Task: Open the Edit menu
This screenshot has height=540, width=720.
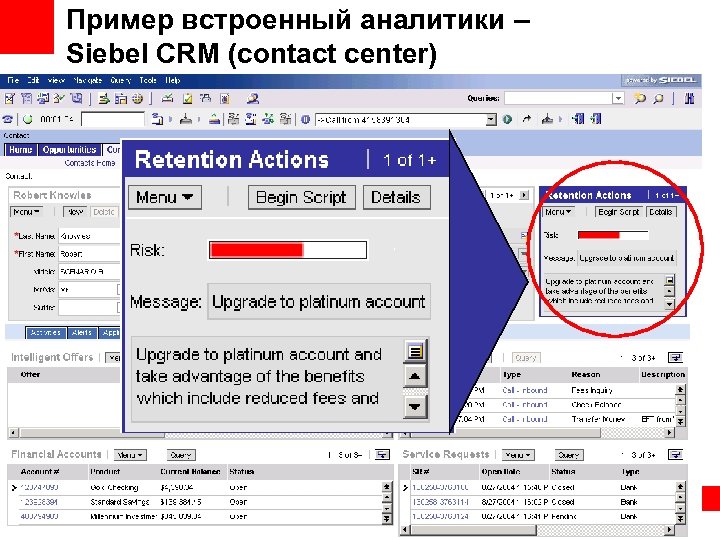Action: (x=33, y=80)
